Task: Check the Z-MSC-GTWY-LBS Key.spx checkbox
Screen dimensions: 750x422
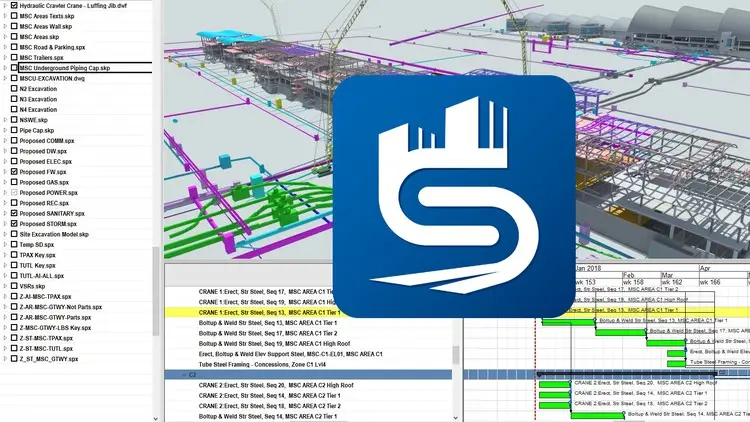Action: pos(14,328)
